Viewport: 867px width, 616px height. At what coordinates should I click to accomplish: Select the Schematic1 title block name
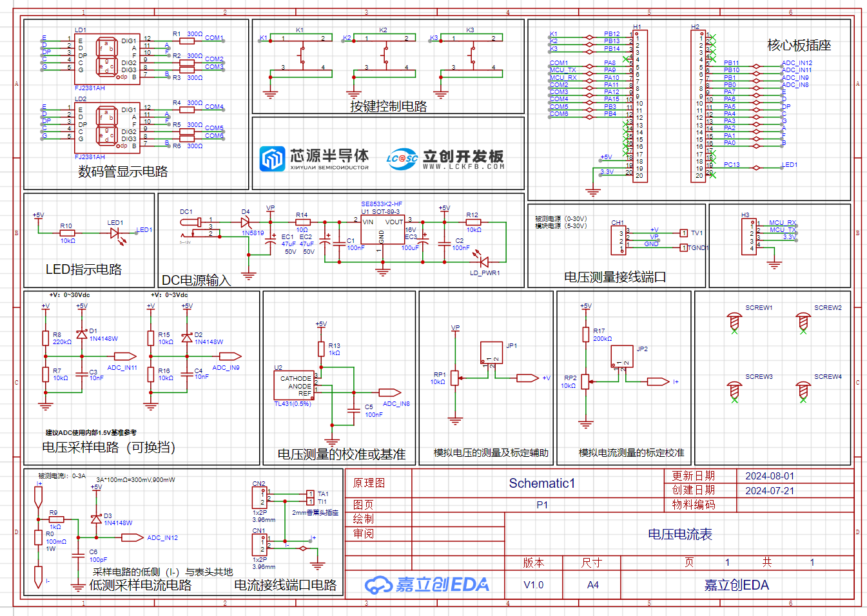(x=542, y=483)
